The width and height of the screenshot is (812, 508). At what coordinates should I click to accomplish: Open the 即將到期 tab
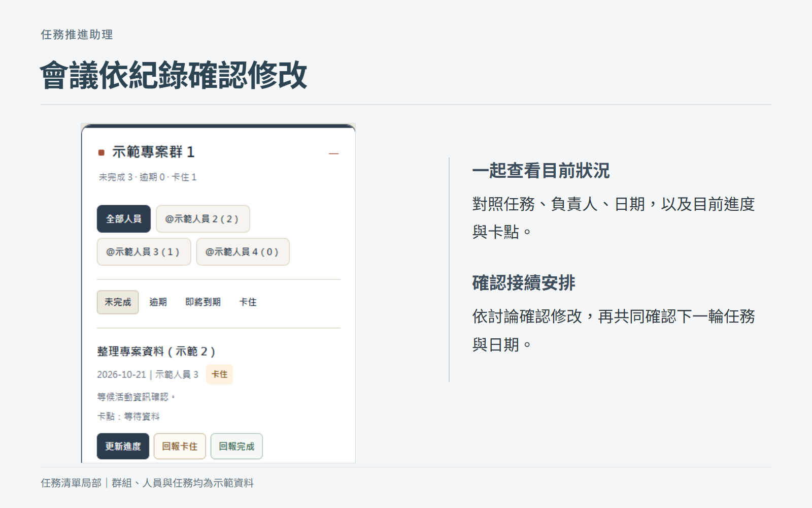click(203, 302)
